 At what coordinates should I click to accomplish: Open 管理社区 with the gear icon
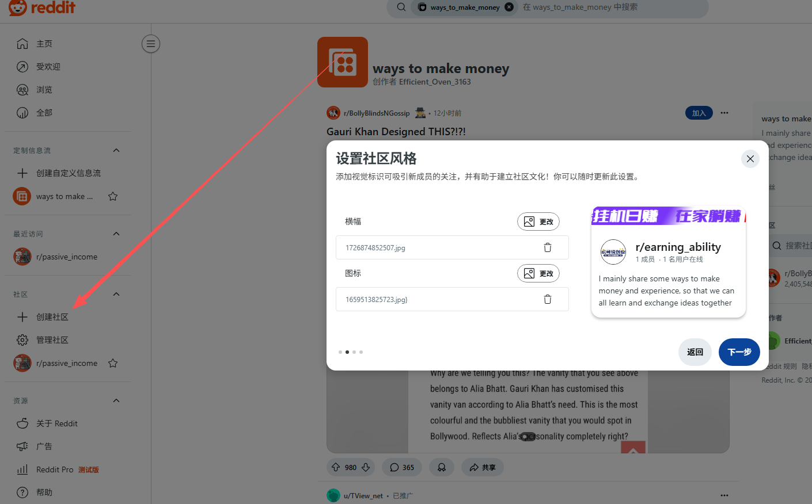click(x=22, y=339)
